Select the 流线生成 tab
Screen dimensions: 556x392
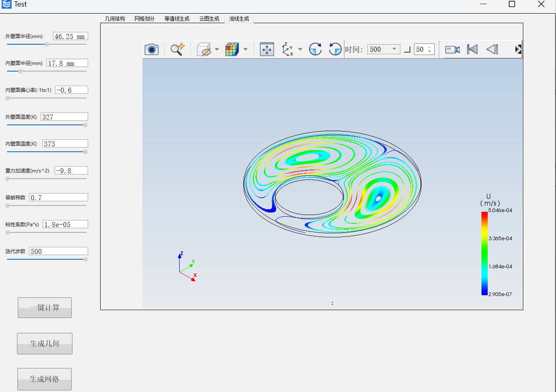239,19
